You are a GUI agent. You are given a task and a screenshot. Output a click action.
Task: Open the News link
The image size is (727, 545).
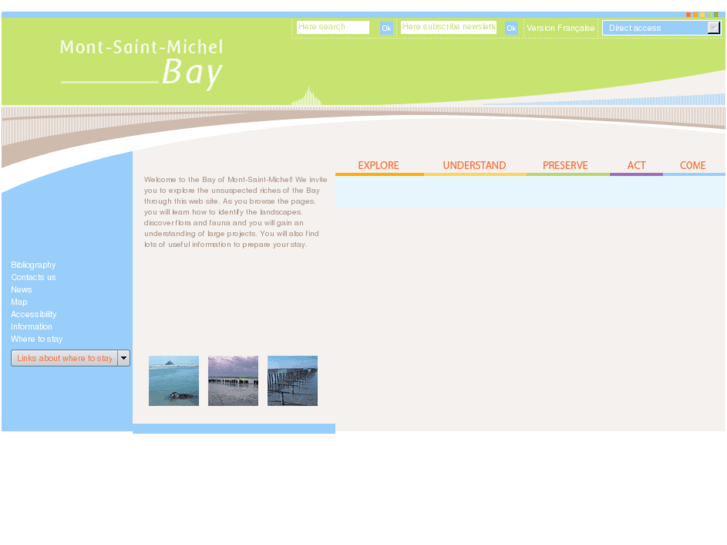(21, 289)
